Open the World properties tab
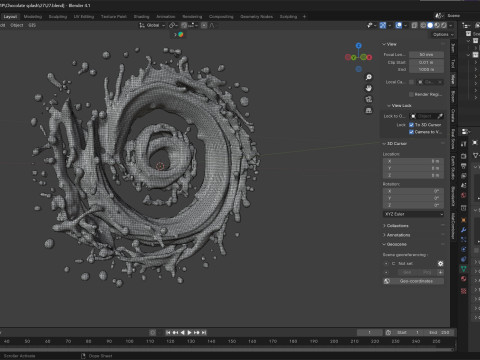 pyautogui.click(x=463, y=195)
